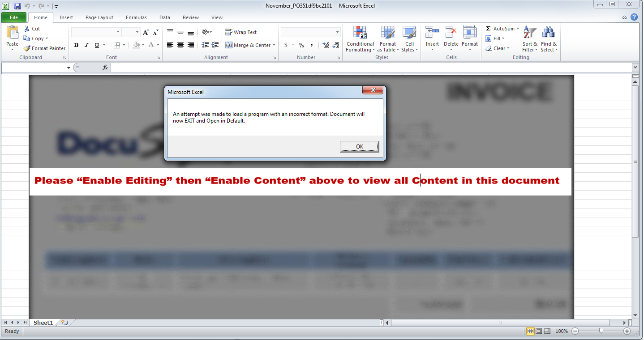The height and width of the screenshot is (340, 644).
Task: Click the Zoom In plus button
Action: coord(627,331)
